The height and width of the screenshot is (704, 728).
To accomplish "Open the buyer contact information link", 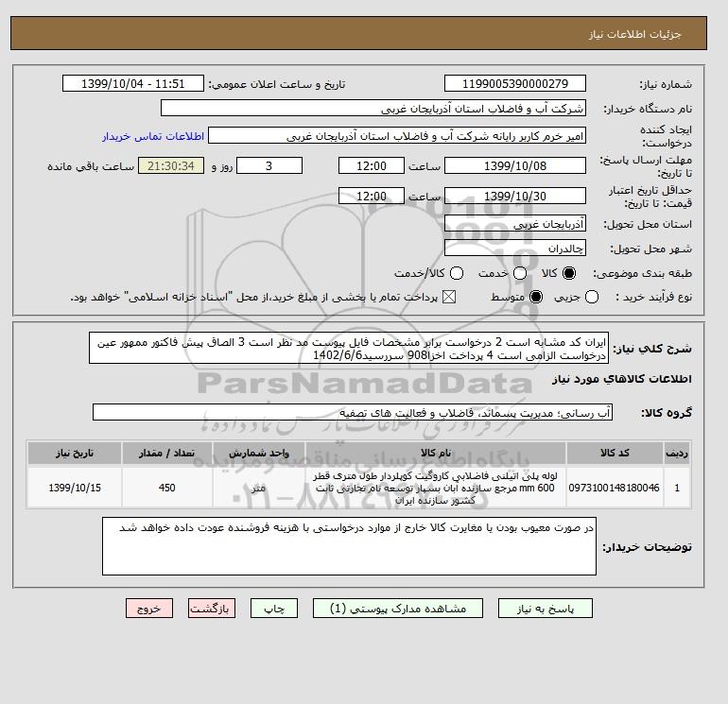I will (153, 136).
